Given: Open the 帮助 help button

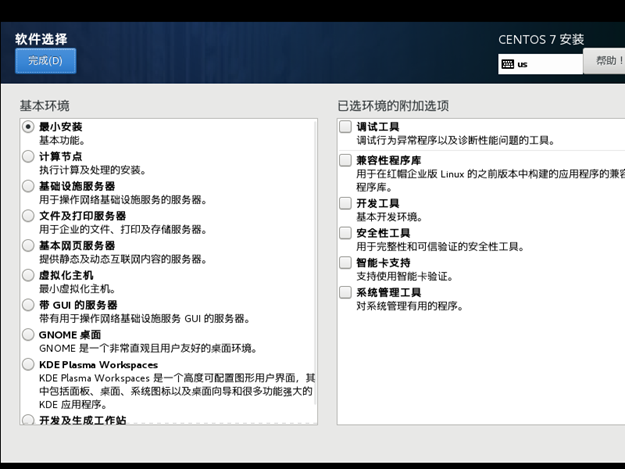Looking at the screenshot, I should [x=605, y=61].
